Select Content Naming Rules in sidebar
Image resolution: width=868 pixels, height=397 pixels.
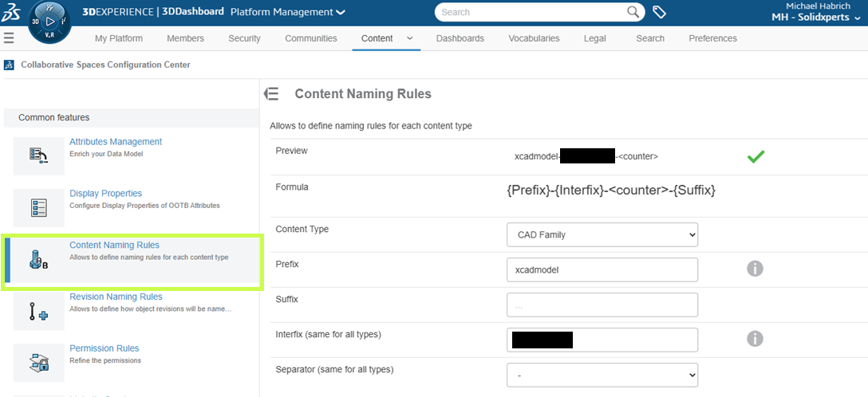pos(114,246)
